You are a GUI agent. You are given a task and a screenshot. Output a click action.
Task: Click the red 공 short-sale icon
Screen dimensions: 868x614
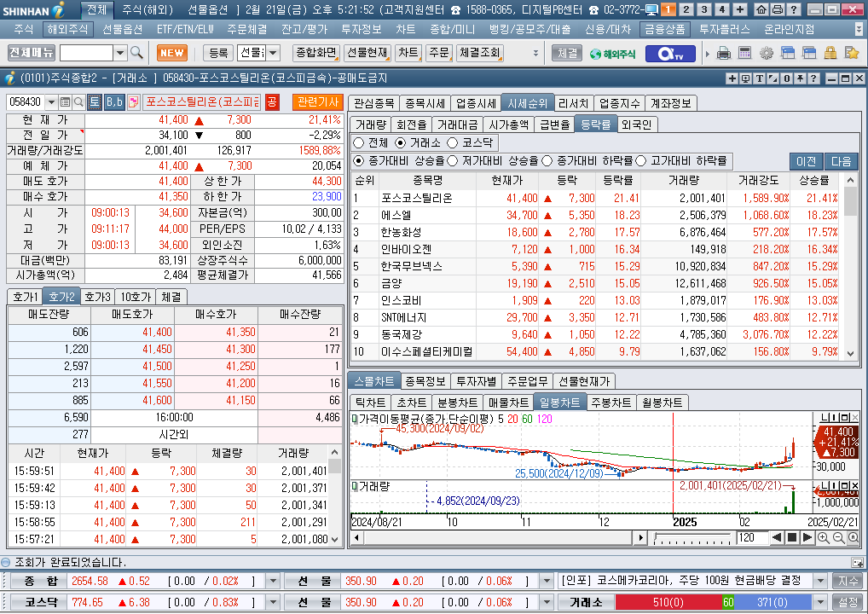[x=272, y=101]
